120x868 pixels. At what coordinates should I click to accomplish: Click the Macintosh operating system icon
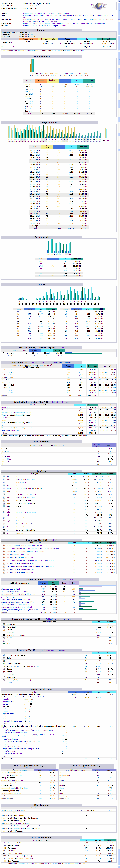[x=4, y=627]
